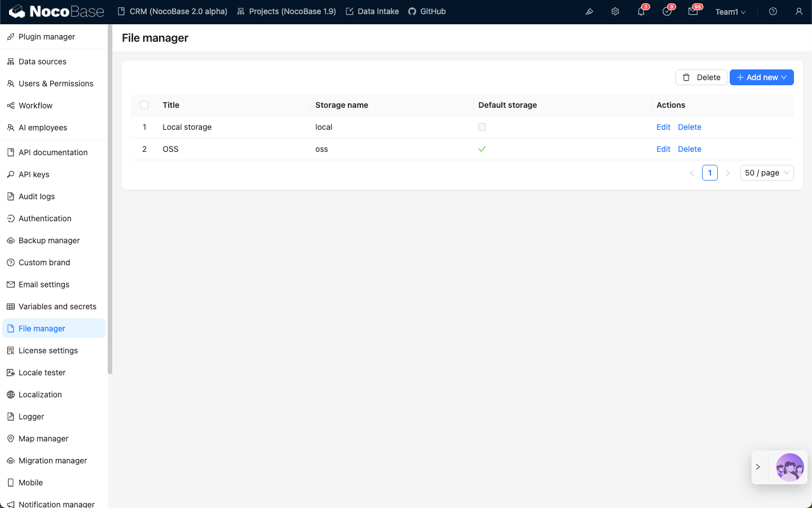The width and height of the screenshot is (812, 508).
Task: Open the mail inbox icon
Action: (x=693, y=12)
